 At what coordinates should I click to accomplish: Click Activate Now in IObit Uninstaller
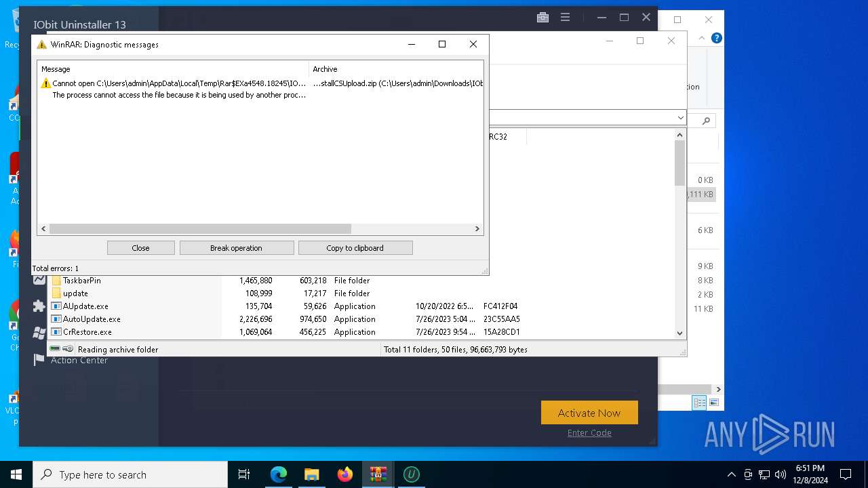[589, 413]
